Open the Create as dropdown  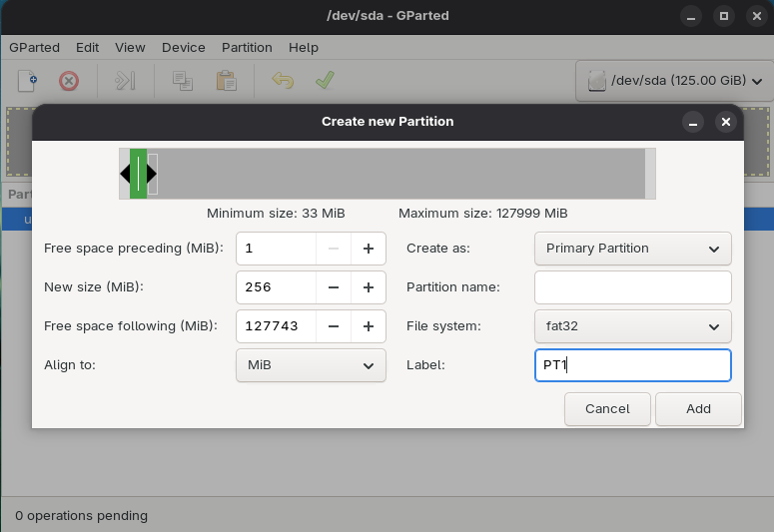pyautogui.click(x=632, y=249)
